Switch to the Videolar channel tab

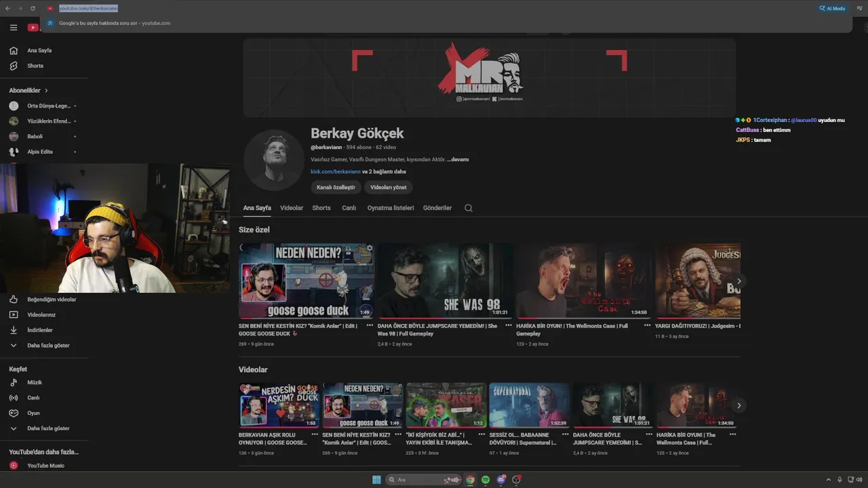click(x=292, y=208)
